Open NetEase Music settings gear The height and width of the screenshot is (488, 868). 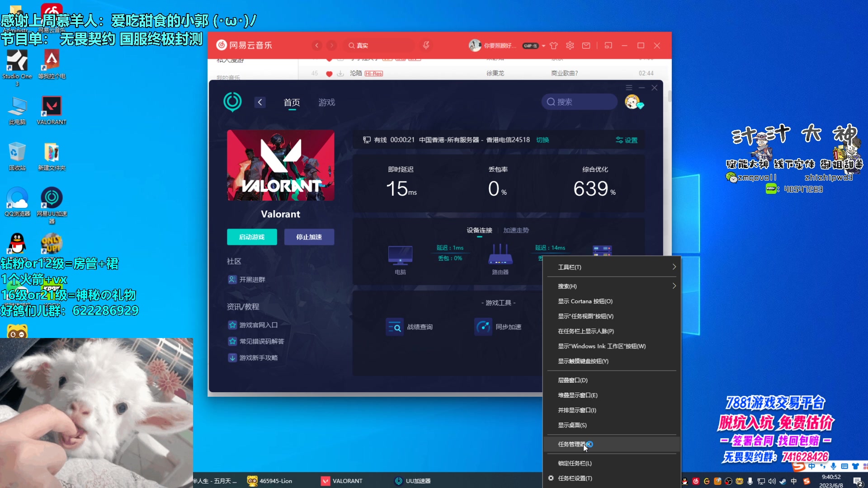pyautogui.click(x=570, y=46)
